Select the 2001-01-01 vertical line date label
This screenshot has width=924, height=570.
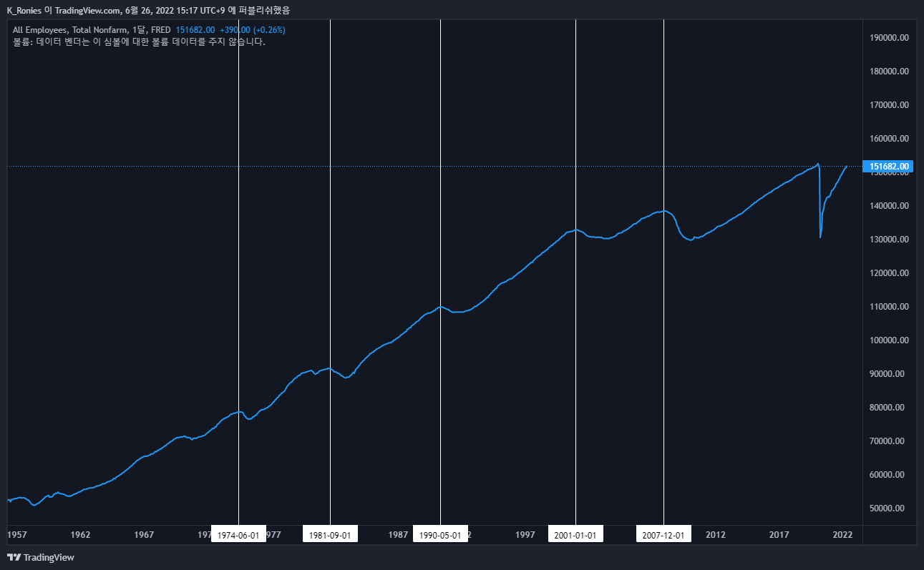[x=575, y=535]
